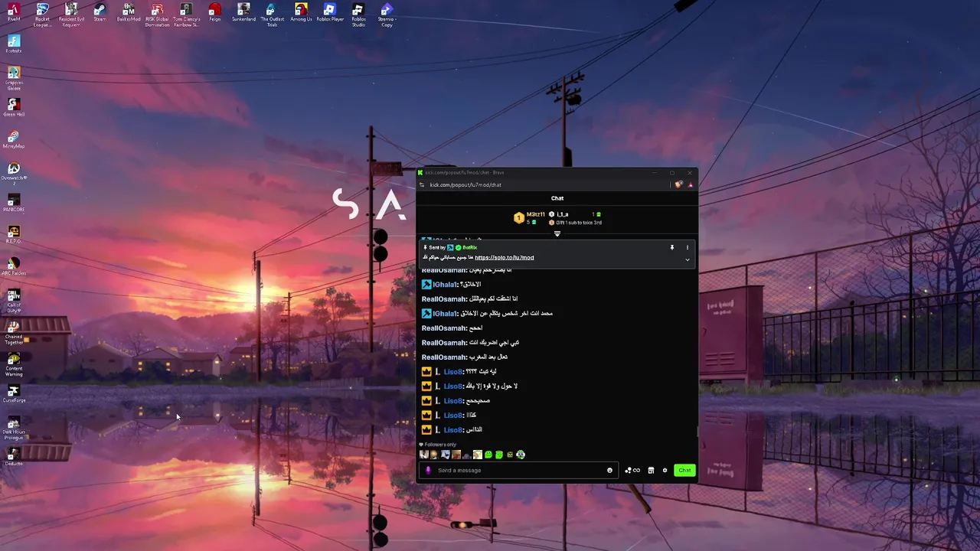
Task: Open the FiveM desktop shortcut
Action: 14,12
